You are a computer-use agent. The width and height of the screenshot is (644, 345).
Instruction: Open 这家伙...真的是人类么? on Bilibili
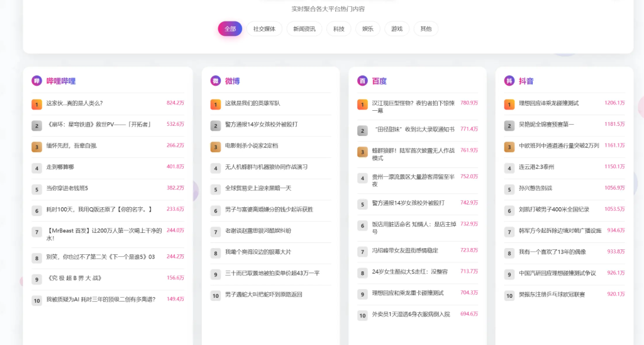[74, 103]
